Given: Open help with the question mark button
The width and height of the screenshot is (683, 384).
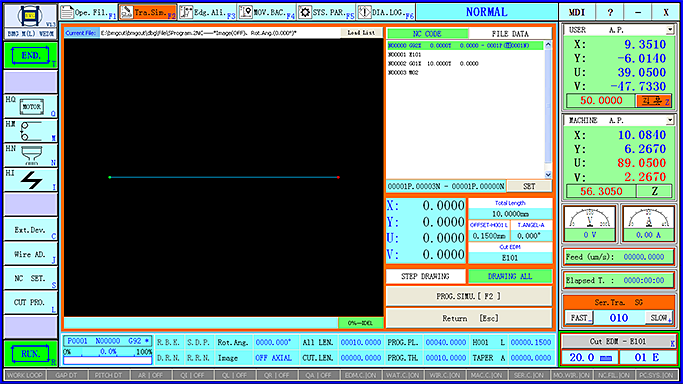Looking at the screenshot, I should click(x=610, y=13).
